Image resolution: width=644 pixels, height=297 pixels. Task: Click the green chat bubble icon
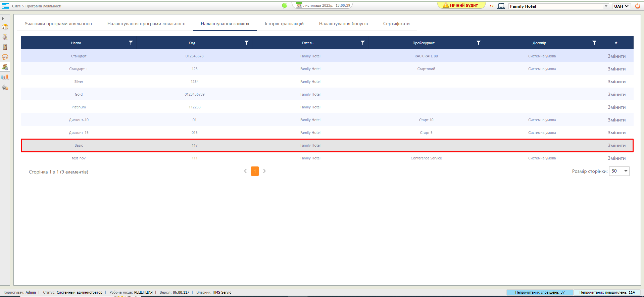[x=285, y=6]
